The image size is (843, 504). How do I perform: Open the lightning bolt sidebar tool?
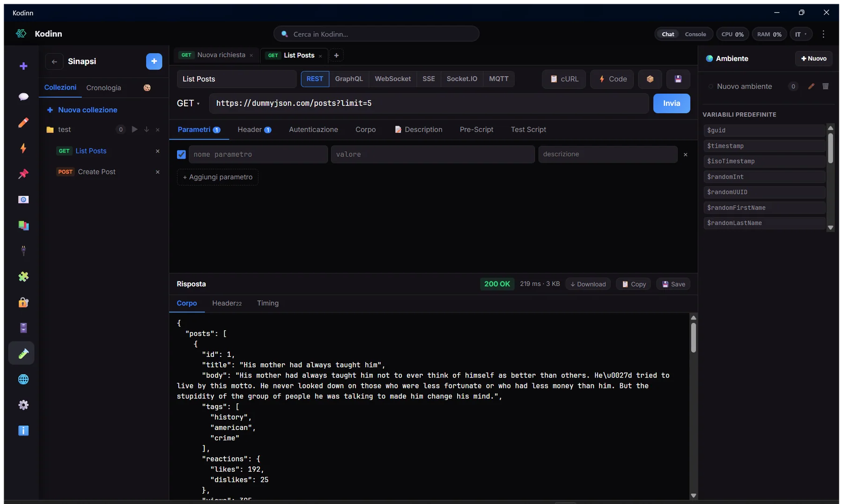23,148
